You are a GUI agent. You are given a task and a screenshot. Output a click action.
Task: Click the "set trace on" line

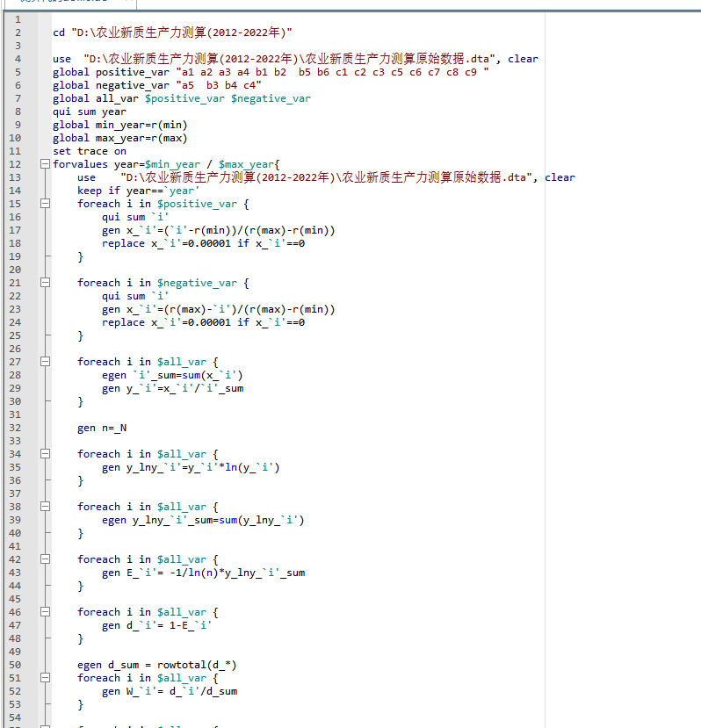point(90,151)
